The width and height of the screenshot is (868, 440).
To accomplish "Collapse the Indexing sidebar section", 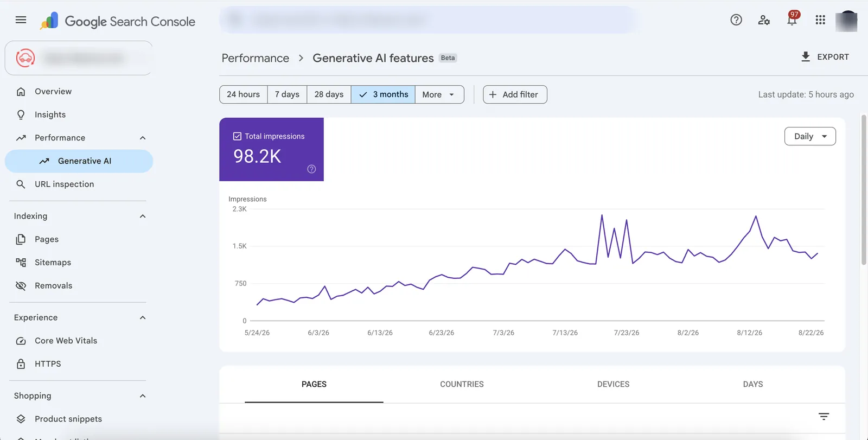I will 143,216.
